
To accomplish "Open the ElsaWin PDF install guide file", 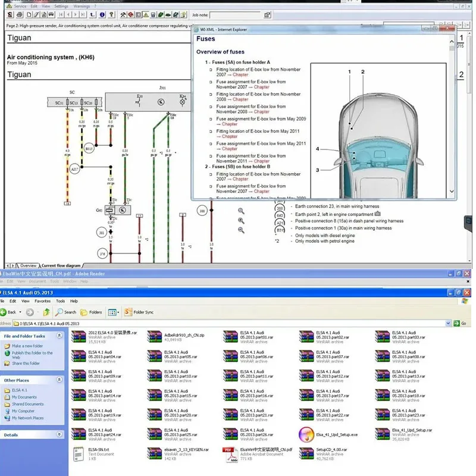I will pos(230,454).
